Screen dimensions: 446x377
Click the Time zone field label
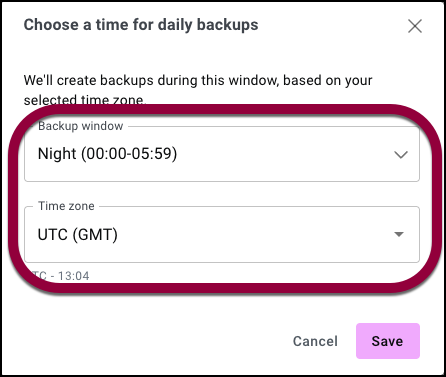[x=66, y=206]
